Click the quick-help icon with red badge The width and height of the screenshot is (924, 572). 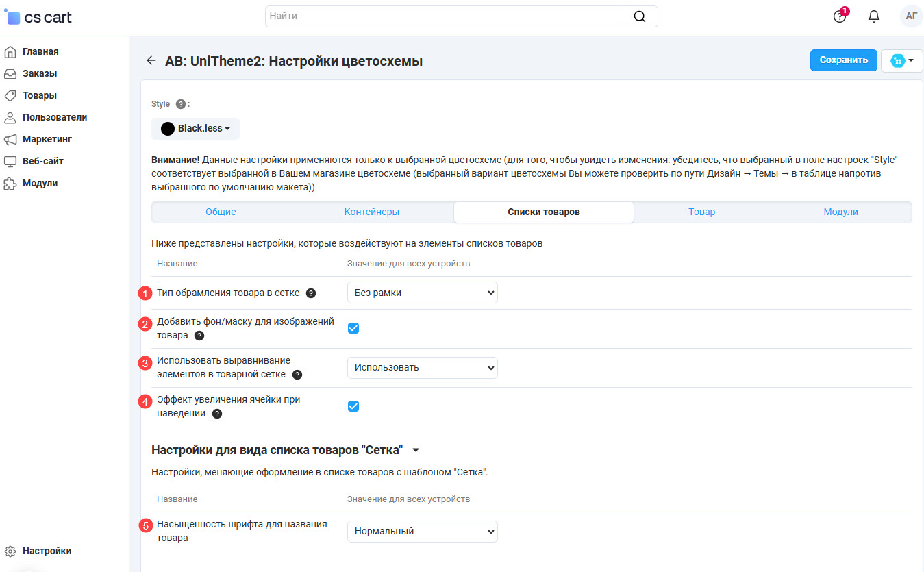coord(840,16)
